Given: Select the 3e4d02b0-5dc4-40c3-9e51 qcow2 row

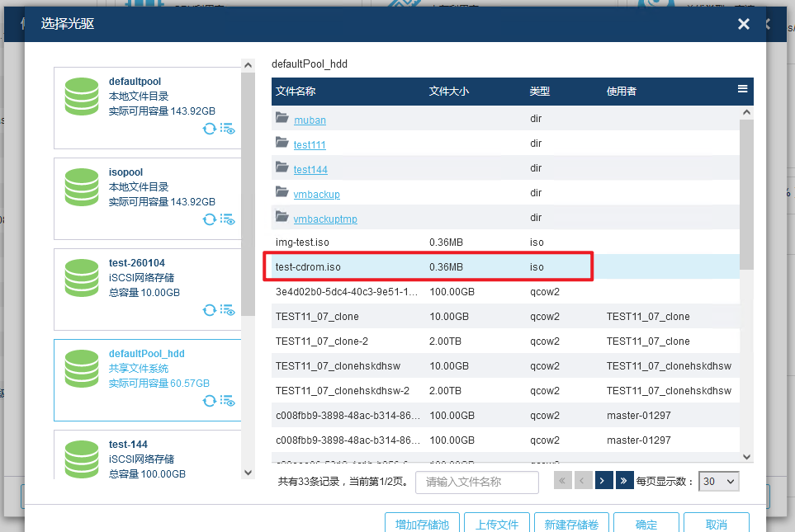Looking at the screenshot, I should click(x=505, y=292).
